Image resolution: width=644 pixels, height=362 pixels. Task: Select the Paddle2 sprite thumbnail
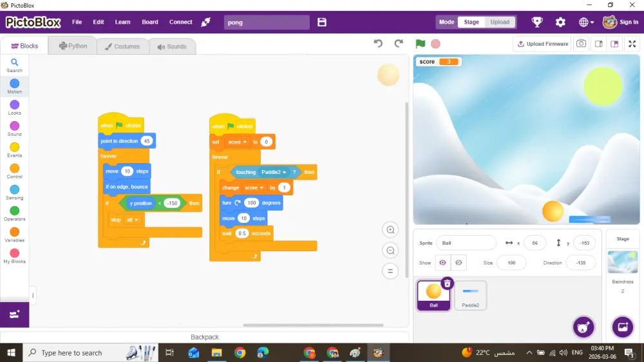[x=470, y=295]
